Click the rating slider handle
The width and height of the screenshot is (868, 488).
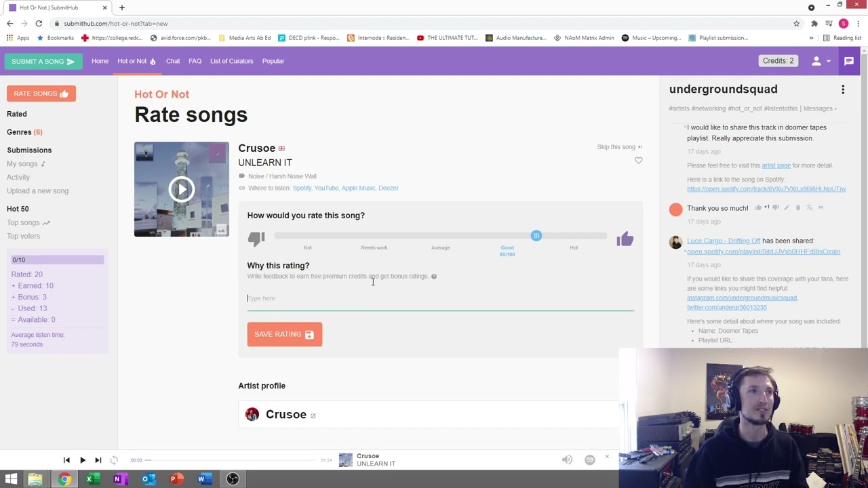pos(536,235)
